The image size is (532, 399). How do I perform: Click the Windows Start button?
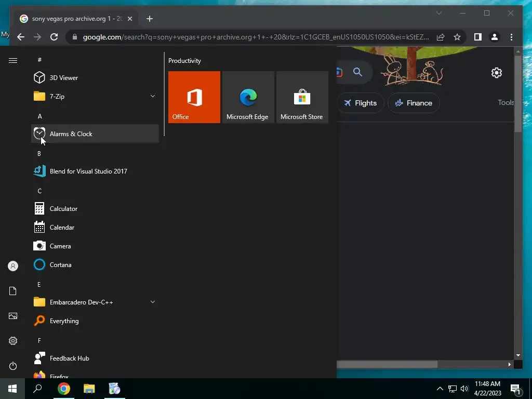pyautogui.click(x=12, y=389)
